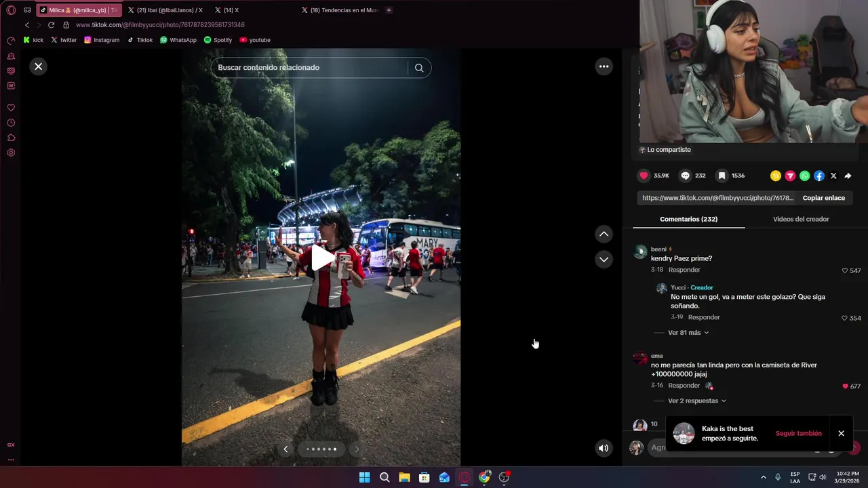The width and height of the screenshot is (868, 488).
Task: Open the youtube bookmark
Action: [x=255, y=40]
